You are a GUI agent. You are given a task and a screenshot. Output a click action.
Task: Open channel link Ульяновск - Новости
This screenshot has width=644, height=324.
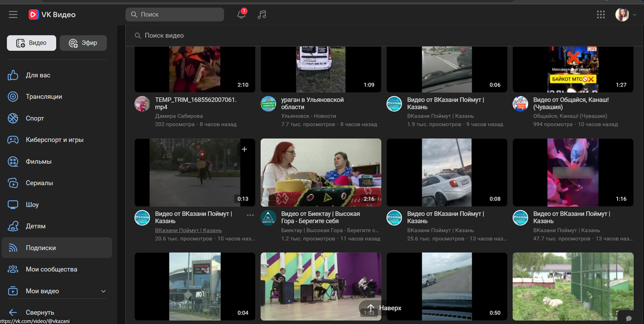[309, 116]
